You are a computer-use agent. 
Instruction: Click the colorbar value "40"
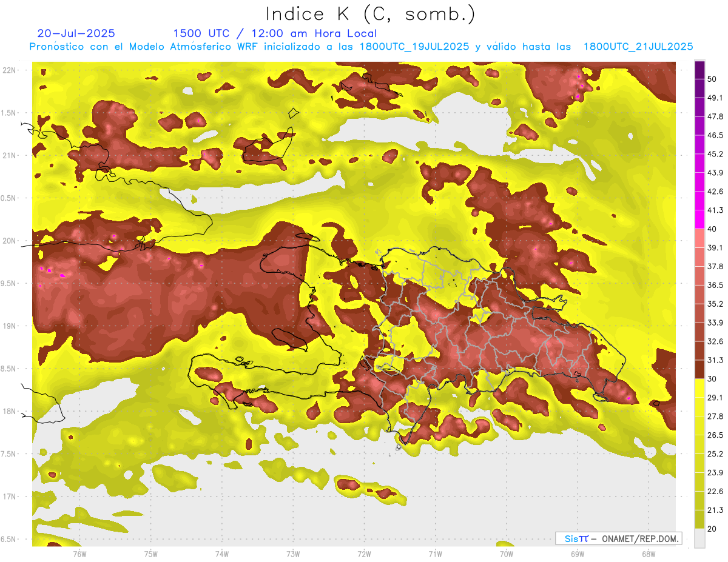point(712,229)
